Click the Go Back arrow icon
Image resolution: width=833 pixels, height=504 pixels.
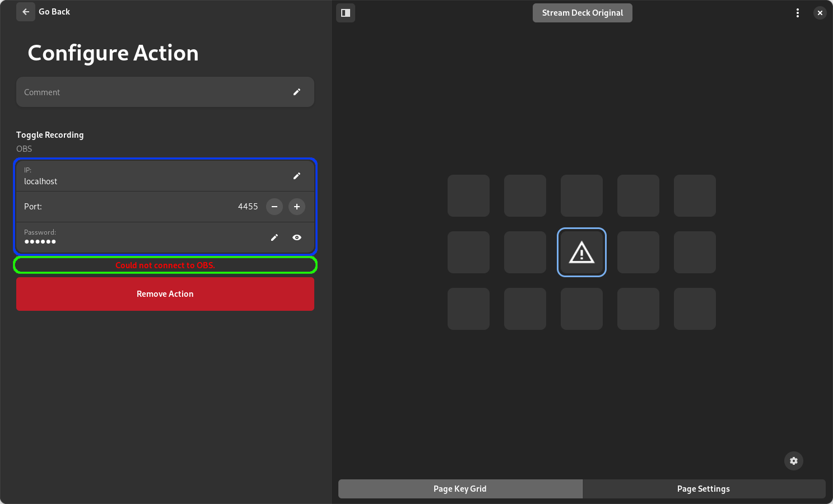26,12
